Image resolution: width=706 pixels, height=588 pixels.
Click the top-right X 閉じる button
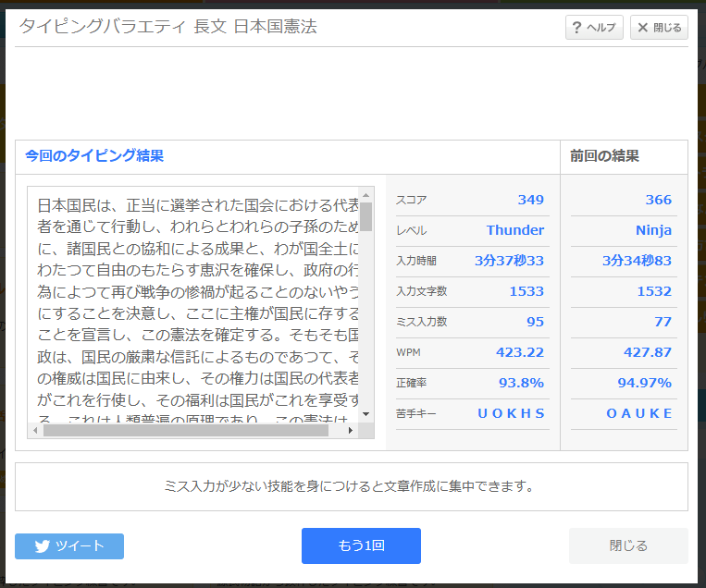click(659, 28)
